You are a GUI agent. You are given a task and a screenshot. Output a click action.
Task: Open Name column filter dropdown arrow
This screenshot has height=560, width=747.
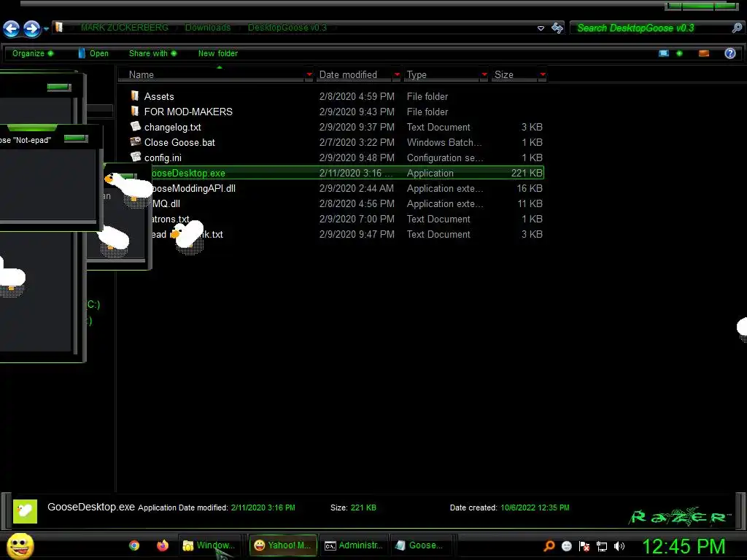pyautogui.click(x=309, y=75)
